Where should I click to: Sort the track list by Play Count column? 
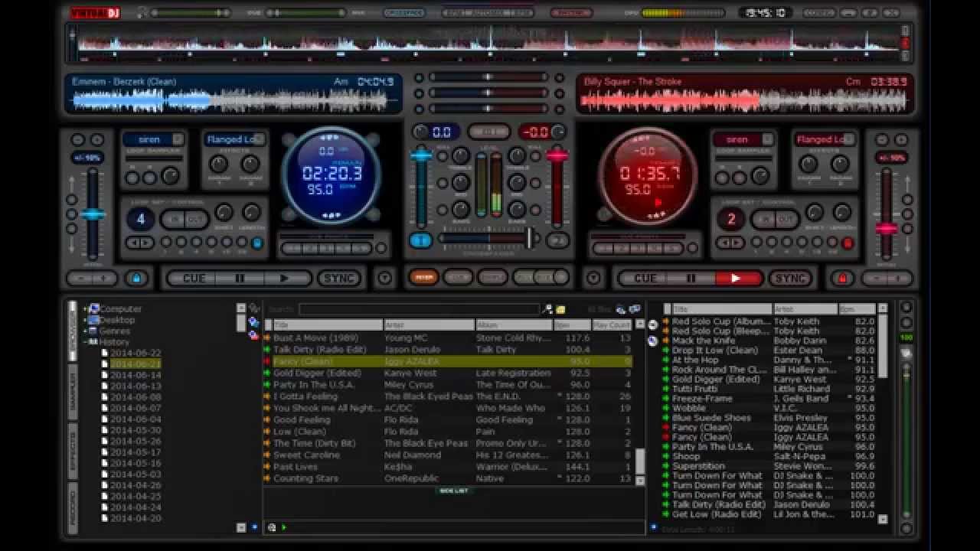coord(612,325)
